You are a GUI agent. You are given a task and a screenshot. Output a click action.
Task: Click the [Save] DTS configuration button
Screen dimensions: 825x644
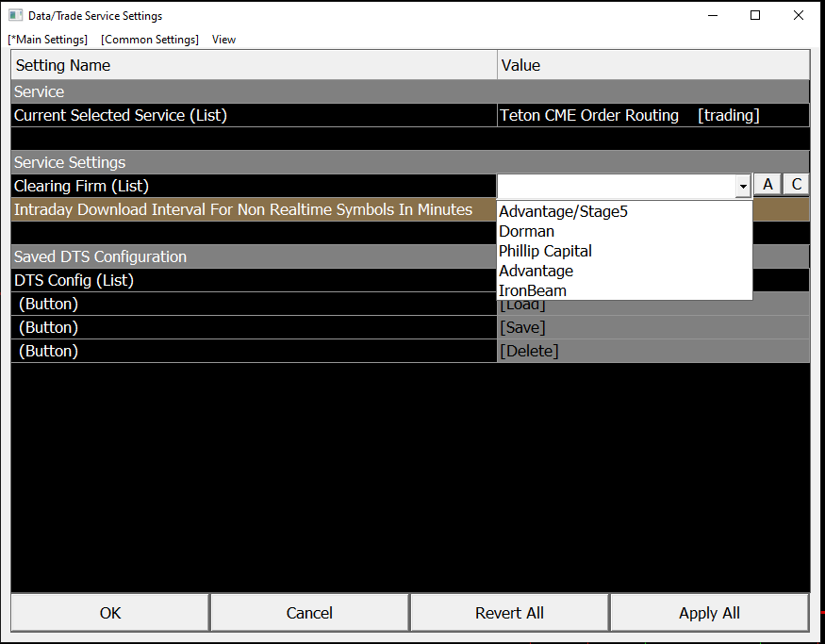pyautogui.click(x=522, y=327)
